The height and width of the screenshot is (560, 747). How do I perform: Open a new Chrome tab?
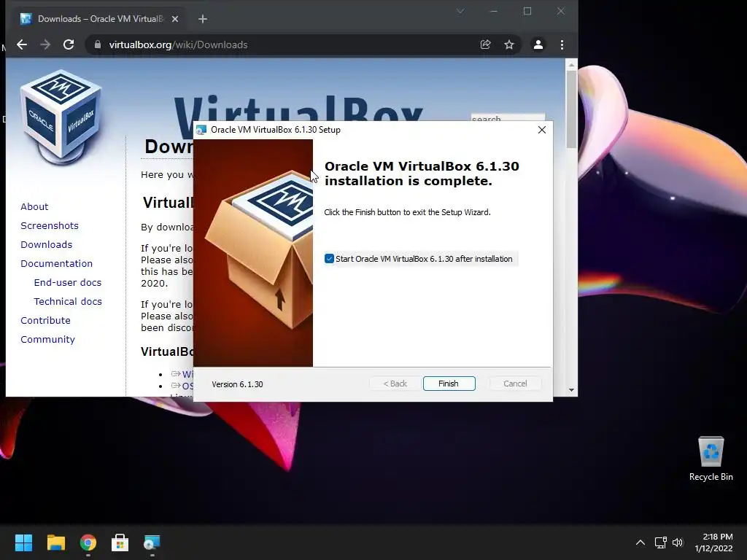coord(203,19)
